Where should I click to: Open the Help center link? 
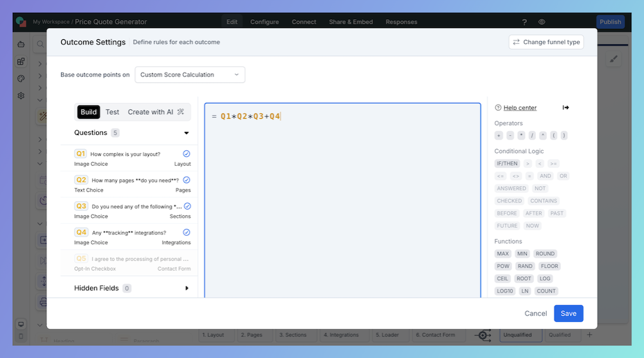click(x=520, y=107)
